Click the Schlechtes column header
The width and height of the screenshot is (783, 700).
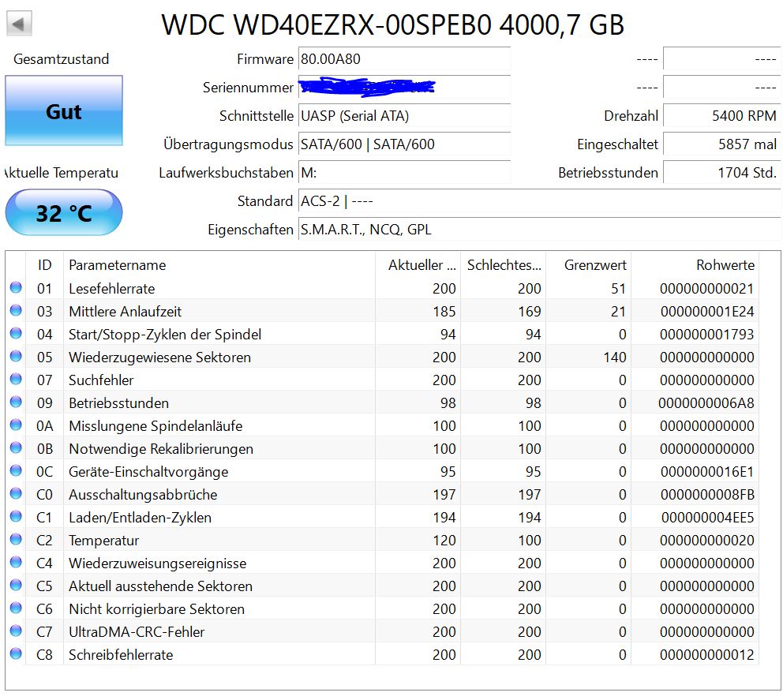point(504,264)
